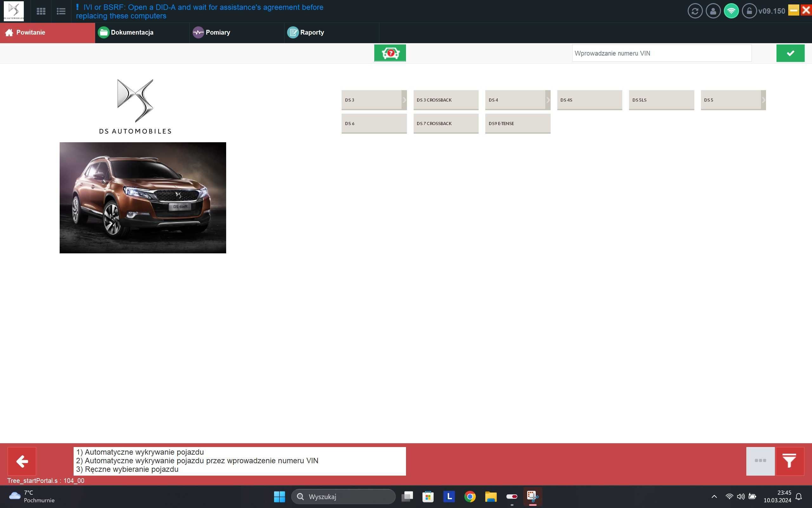The height and width of the screenshot is (508, 812).
Task: Click the refresh/sync circular icon
Action: [x=695, y=11]
